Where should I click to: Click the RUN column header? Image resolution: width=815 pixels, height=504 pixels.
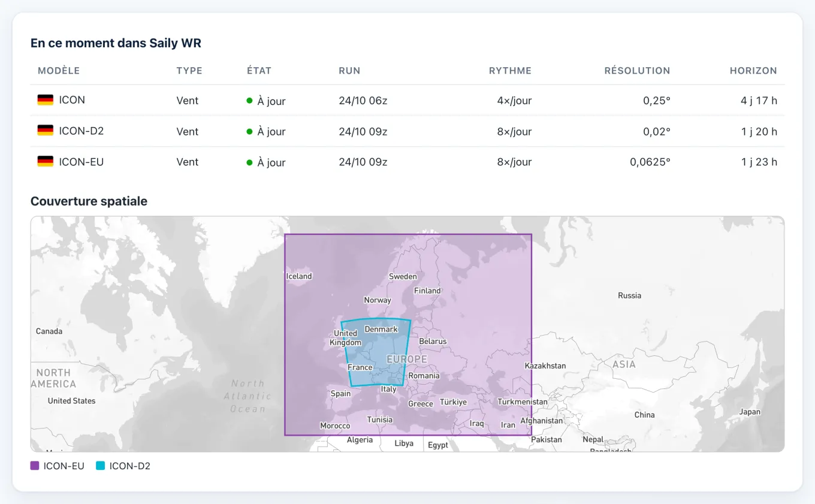[x=349, y=71]
